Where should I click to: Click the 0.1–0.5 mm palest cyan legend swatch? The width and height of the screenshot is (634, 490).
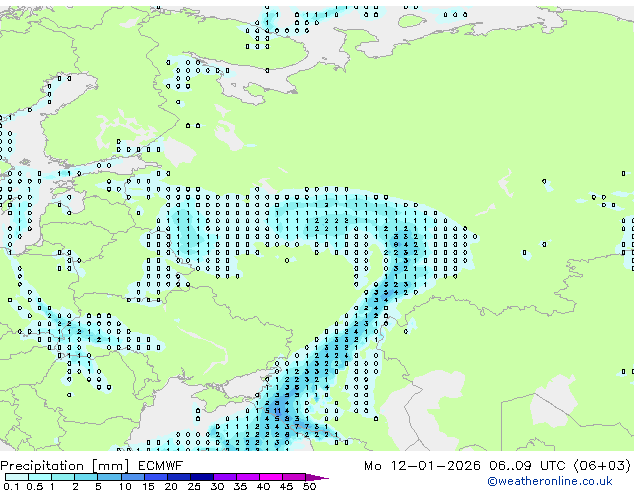pos(17,477)
